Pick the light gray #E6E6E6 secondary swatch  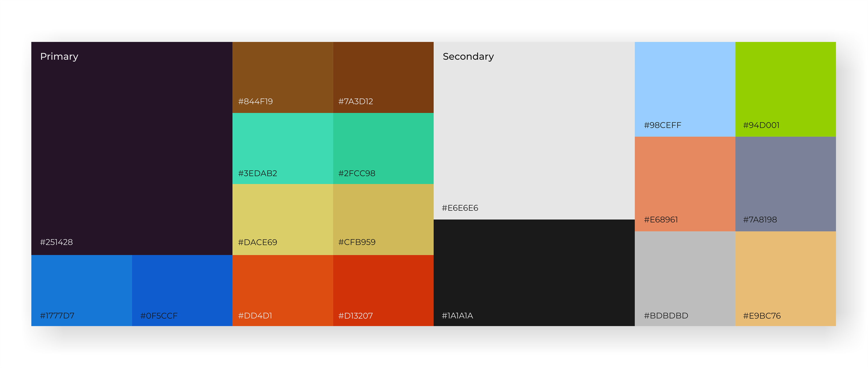[534, 131]
